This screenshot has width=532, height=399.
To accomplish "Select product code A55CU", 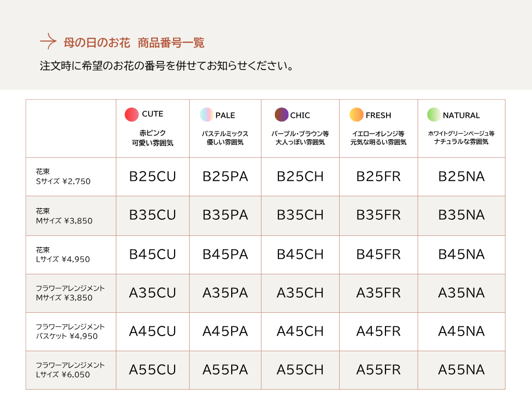I will (x=152, y=370).
